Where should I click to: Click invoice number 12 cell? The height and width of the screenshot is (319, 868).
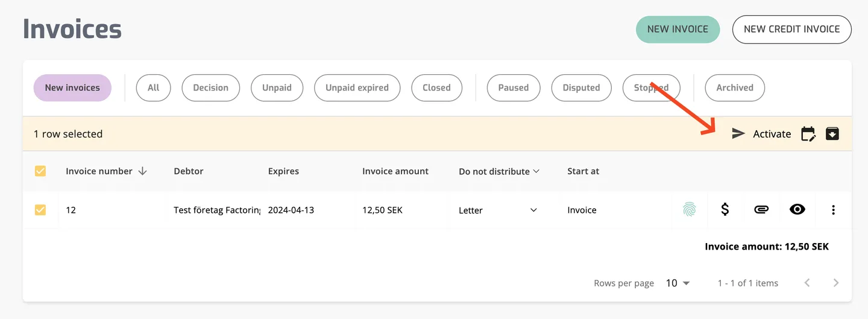click(x=71, y=210)
